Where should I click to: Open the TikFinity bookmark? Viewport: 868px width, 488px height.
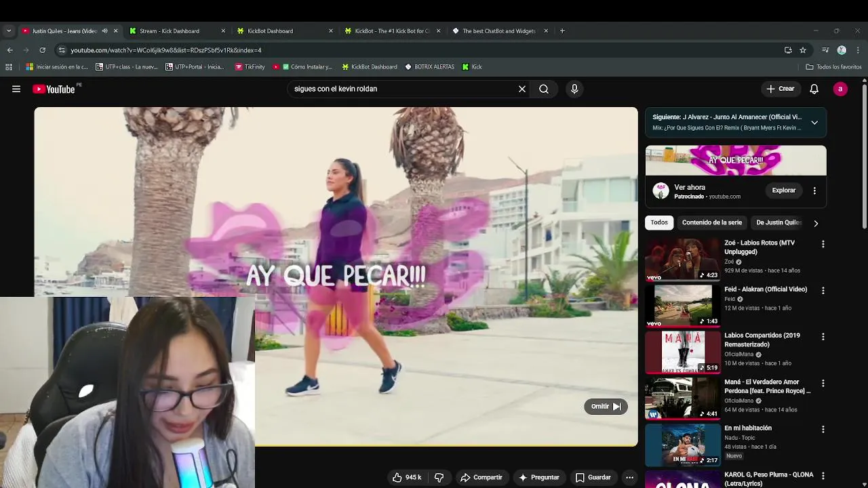(x=250, y=66)
